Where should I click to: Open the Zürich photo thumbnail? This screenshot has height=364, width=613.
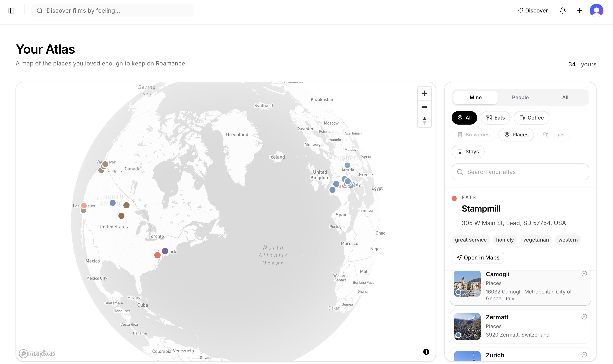point(467,356)
